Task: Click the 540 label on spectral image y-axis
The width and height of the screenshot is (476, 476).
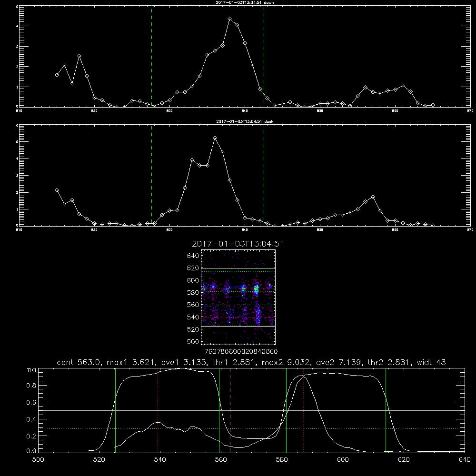Action: 193,317
